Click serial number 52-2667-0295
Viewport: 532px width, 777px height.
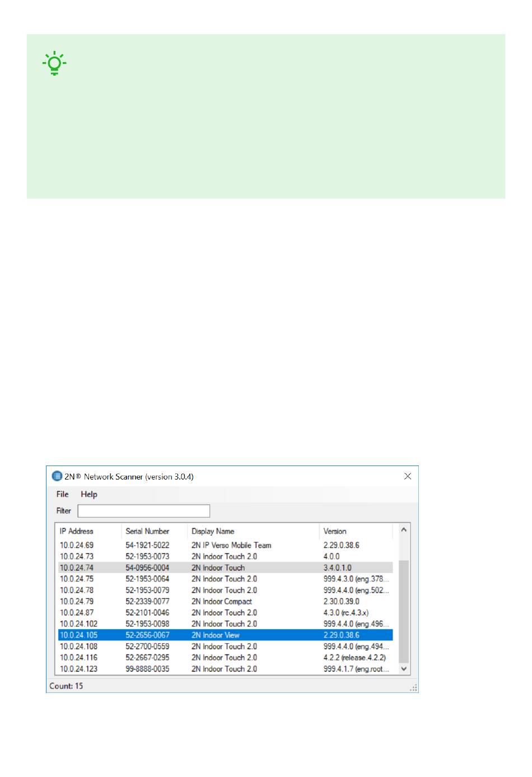(x=147, y=657)
